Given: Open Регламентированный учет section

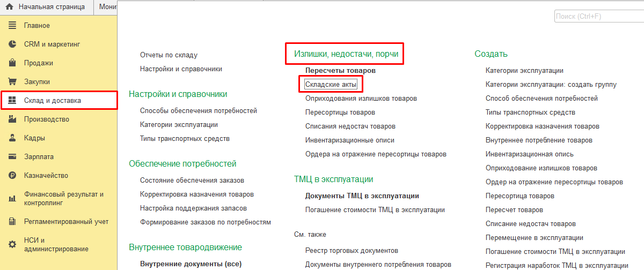Looking at the screenshot, I should [x=66, y=222].
